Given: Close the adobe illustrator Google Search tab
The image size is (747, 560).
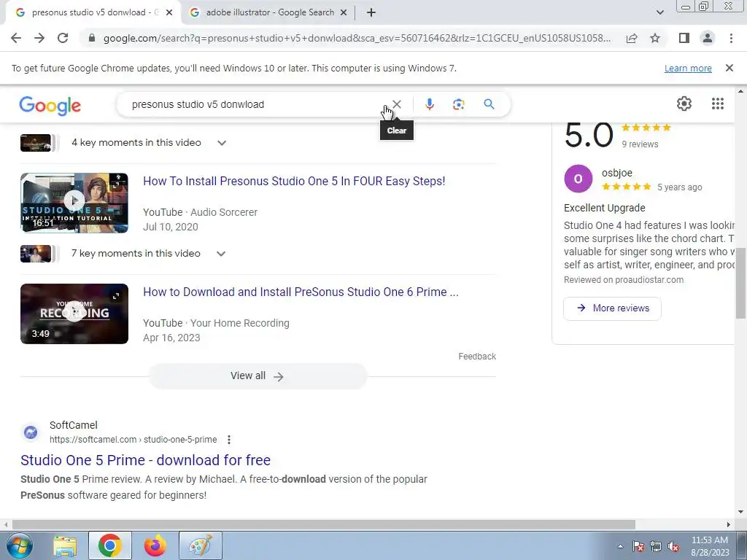Looking at the screenshot, I should pos(344,13).
